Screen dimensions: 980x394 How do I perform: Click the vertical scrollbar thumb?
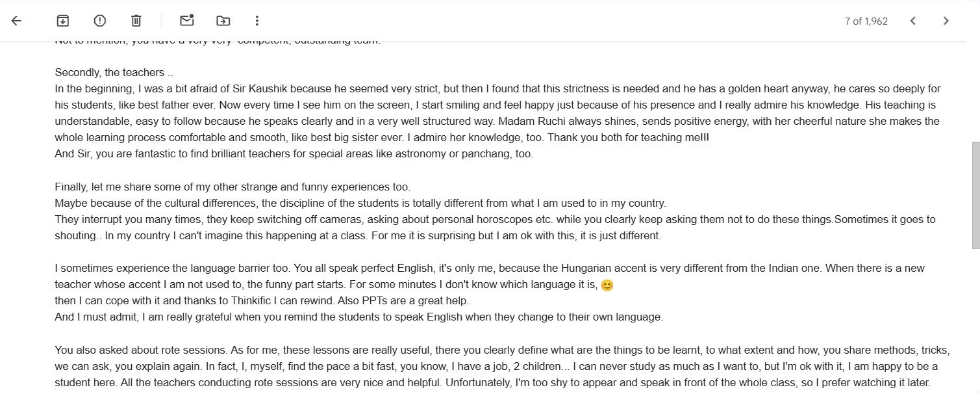tap(975, 195)
